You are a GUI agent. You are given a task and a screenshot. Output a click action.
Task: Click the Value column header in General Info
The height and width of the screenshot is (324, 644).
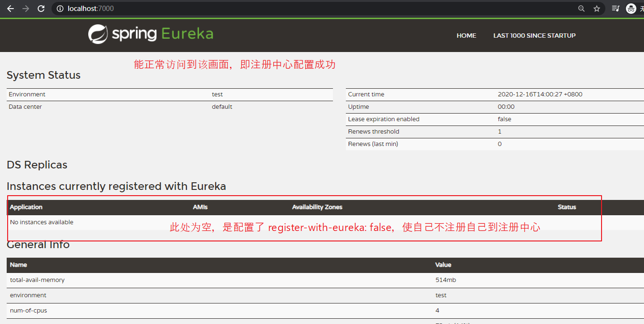tap(443, 265)
